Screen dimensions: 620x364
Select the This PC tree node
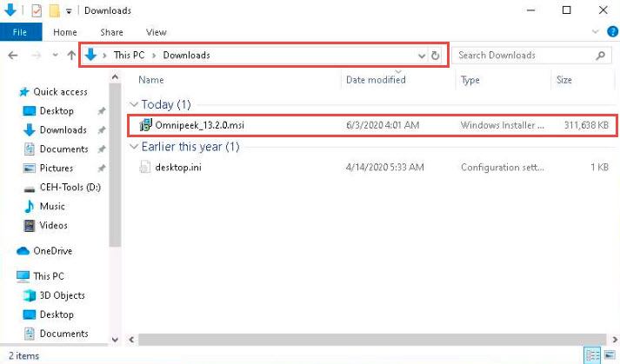pyautogui.click(x=49, y=276)
